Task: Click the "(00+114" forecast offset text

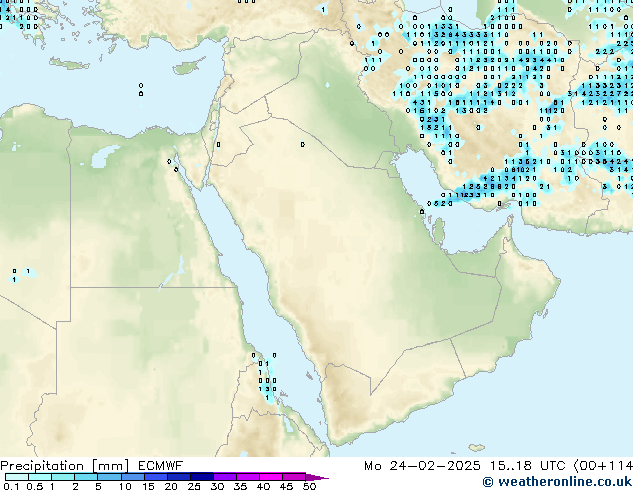Action: (603, 466)
